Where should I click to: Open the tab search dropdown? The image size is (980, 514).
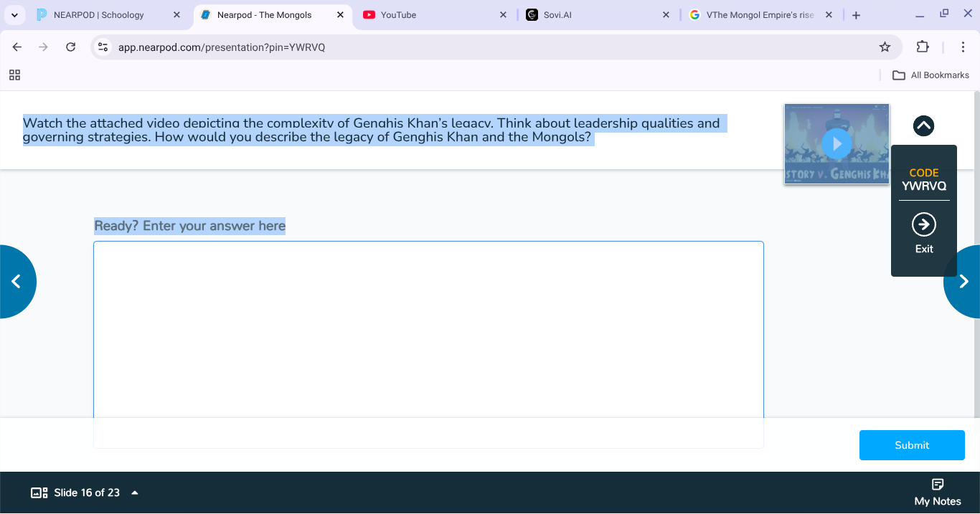[14, 15]
